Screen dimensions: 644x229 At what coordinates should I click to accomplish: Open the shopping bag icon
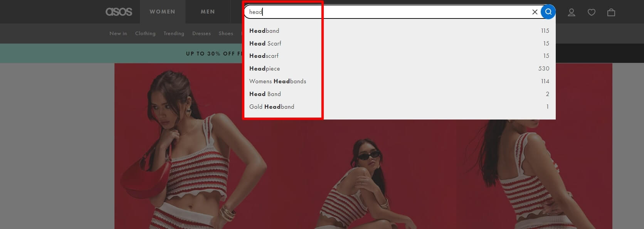point(611,12)
